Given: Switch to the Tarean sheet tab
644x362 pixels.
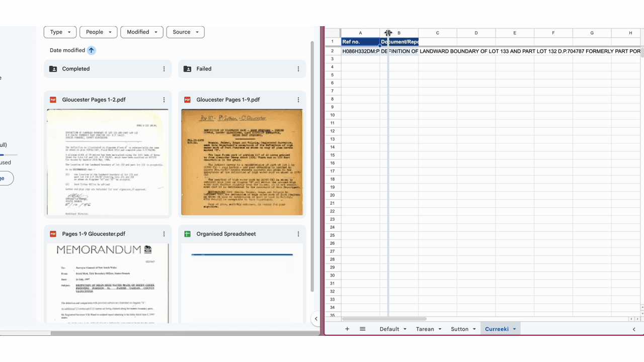Looking at the screenshot, I should tap(425, 329).
